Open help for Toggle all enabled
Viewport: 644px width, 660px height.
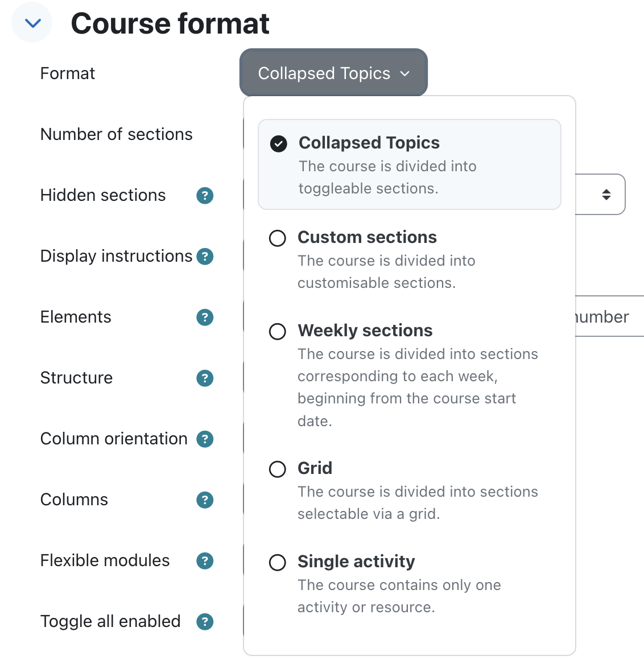tap(204, 622)
